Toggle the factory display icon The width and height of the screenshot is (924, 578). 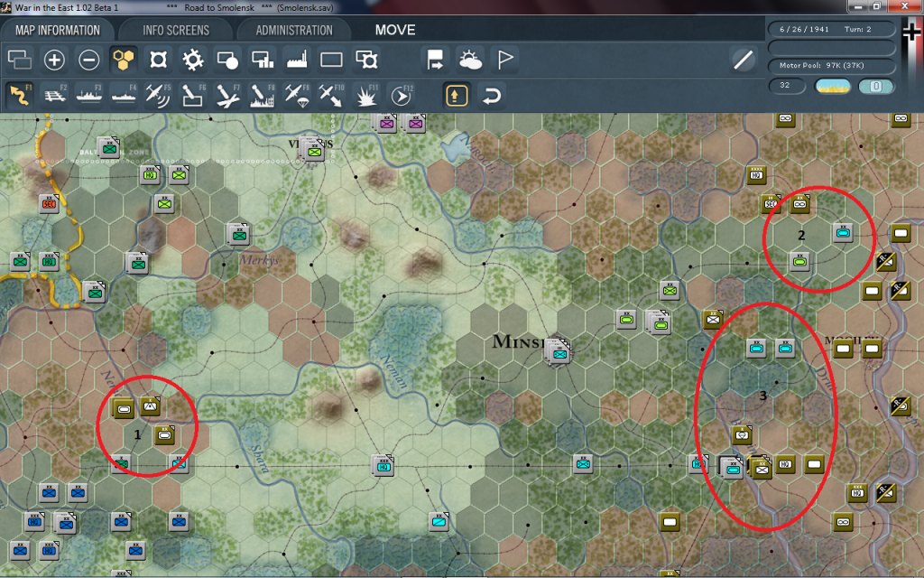[x=296, y=61]
